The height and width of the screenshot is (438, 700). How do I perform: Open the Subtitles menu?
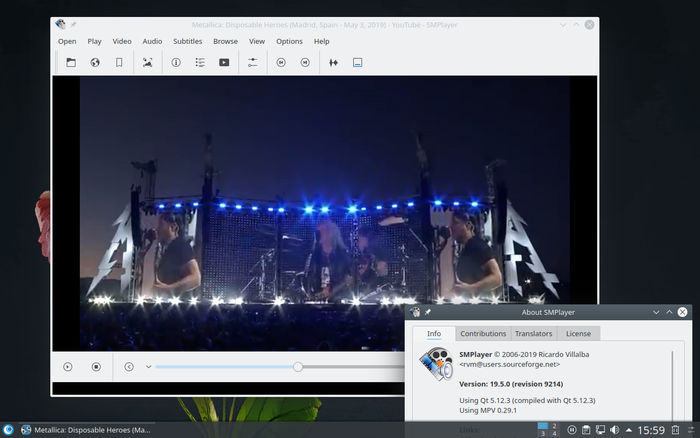click(x=187, y=41)
